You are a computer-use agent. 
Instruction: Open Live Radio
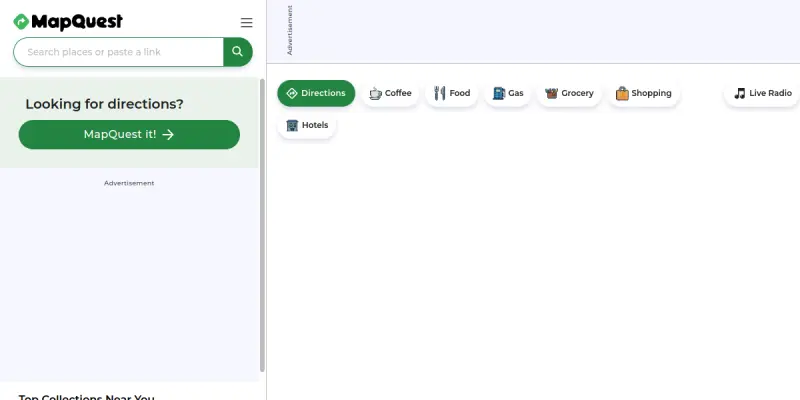click(762, 93)
